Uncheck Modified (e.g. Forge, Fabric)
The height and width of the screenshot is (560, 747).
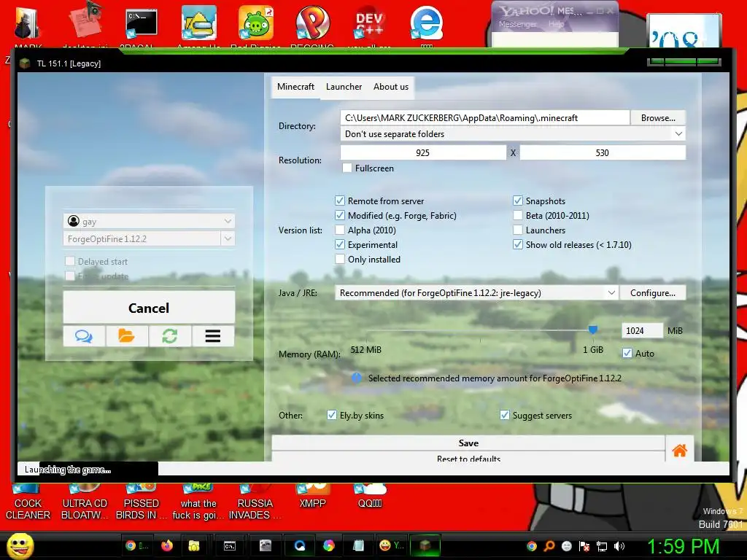coord(340,215)
